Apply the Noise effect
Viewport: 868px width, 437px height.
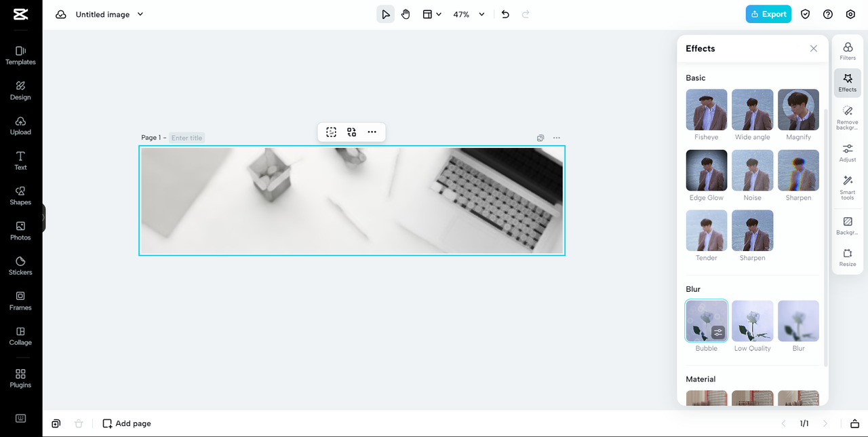tap(753, 170)
